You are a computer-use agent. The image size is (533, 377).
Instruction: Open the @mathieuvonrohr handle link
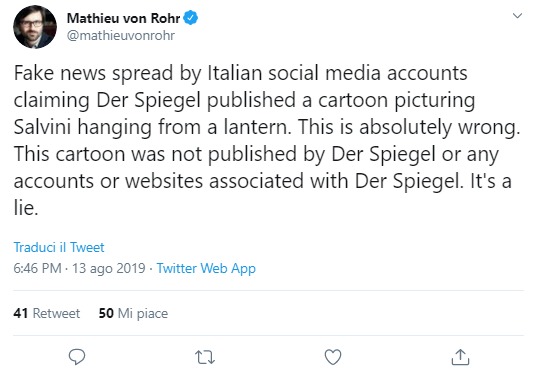121,35
